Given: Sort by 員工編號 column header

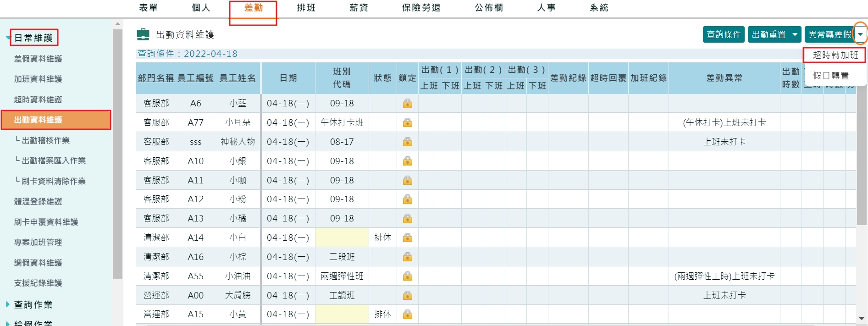Looking at the screenshot, I should coord(195,78).
